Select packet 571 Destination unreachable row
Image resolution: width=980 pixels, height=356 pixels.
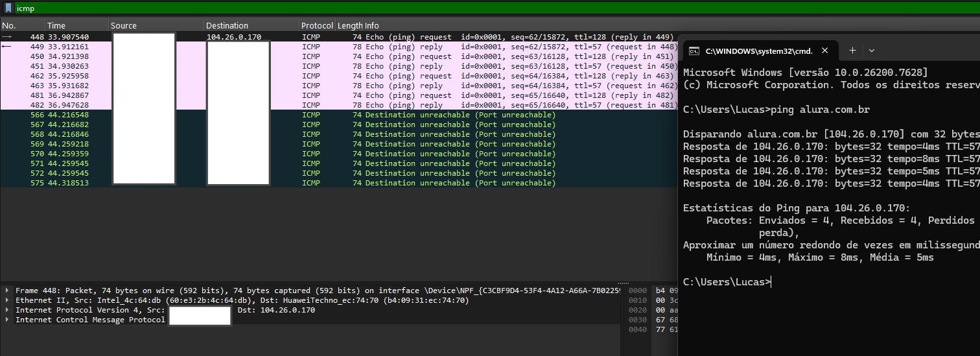(x=338, y=163)
